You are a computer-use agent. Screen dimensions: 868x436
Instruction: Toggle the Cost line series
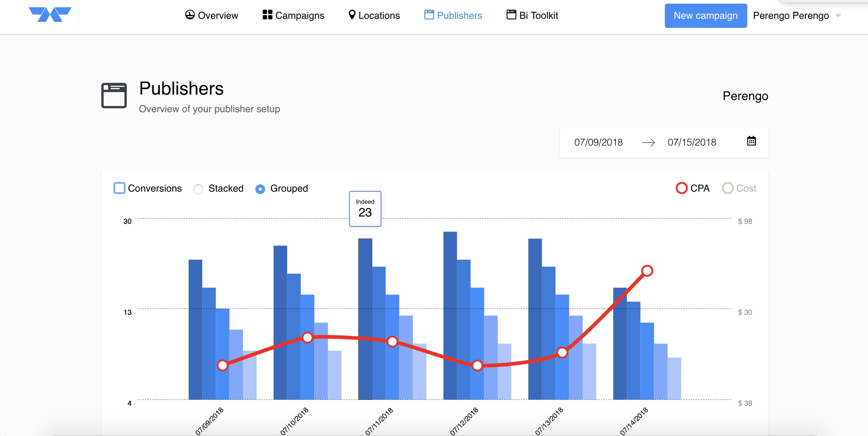pyautogui.click(x=728, y=188)
